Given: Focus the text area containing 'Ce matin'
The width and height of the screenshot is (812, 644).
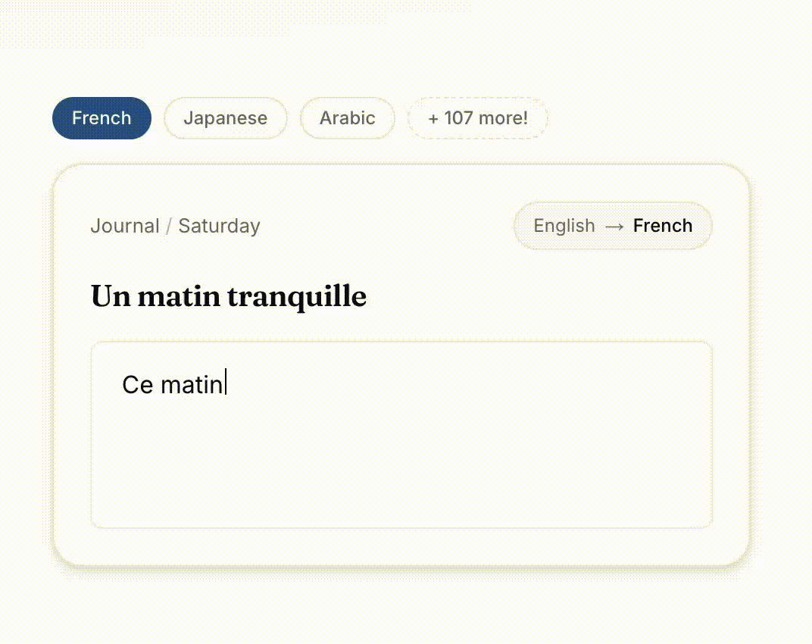Looking at the screenshot, I should tap(401, 435).
